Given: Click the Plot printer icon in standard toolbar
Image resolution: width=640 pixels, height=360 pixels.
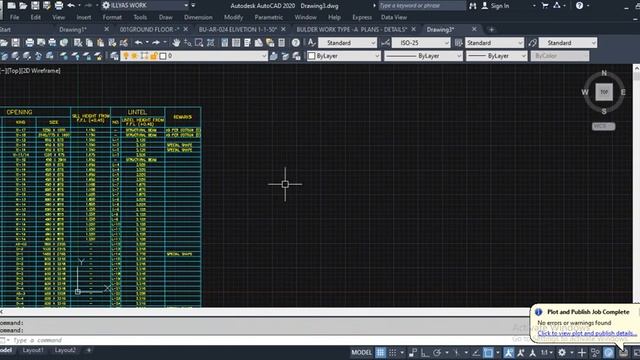Looking at the screenshot, I should [x=30, y=42].
